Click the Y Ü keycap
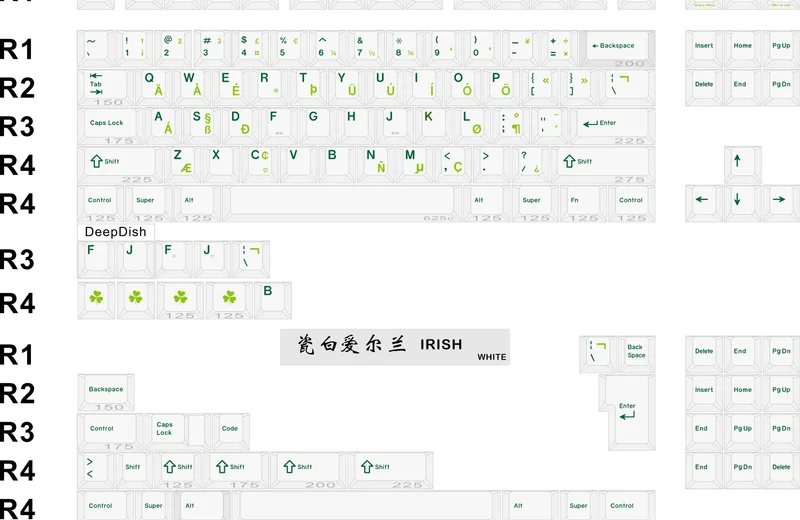 (347, 87)
